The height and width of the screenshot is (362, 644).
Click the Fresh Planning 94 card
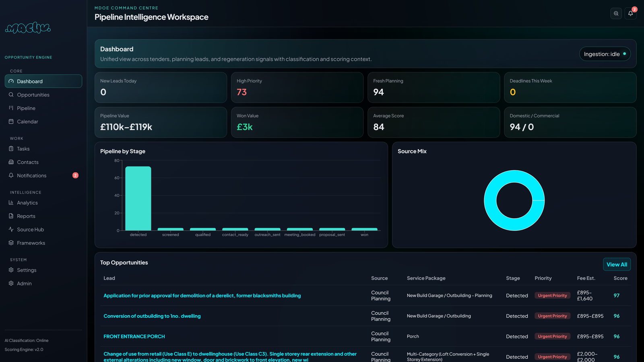[433, 87]
